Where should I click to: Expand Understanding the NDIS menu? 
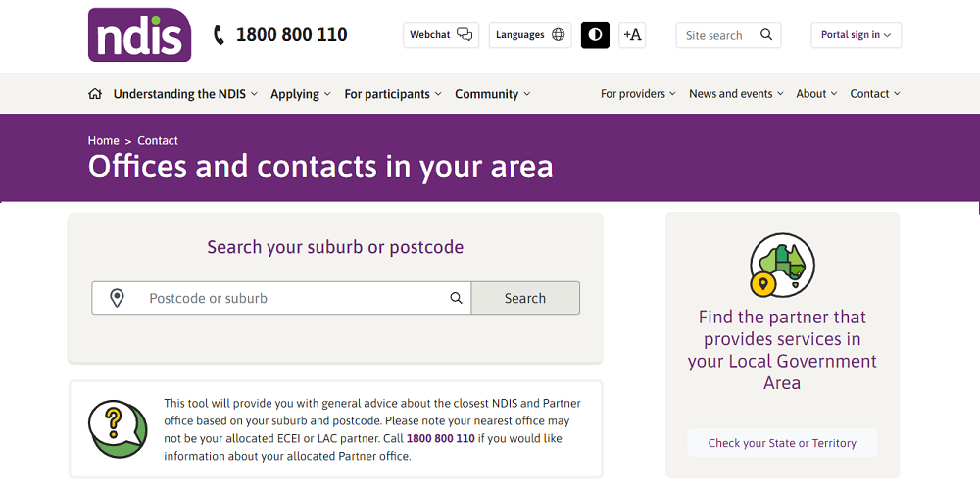[185, 94]
